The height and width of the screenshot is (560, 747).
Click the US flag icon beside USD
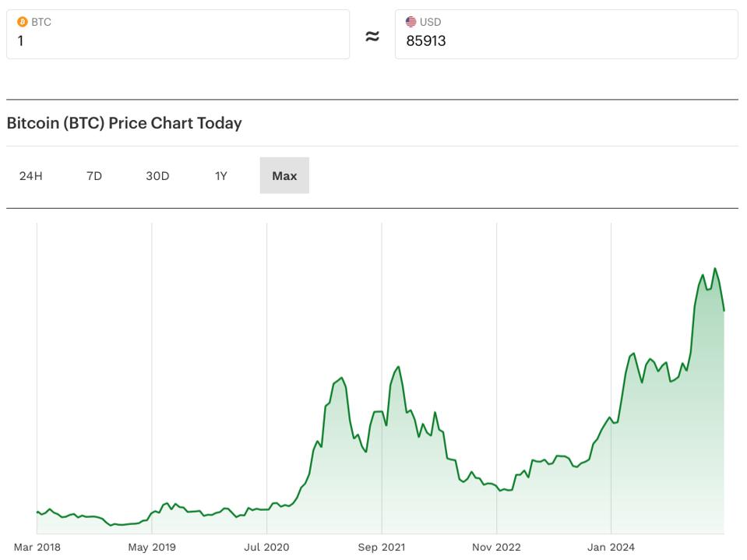(411, 22)
